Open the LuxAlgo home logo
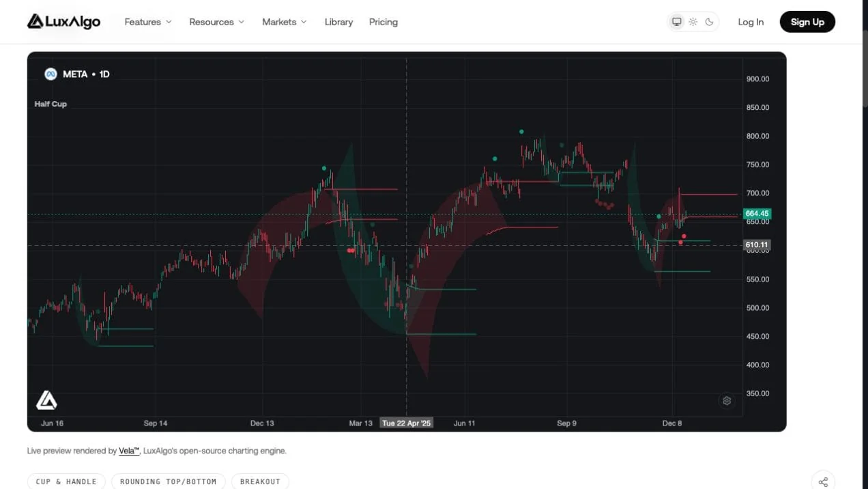Screen dimensions: 868x489 [x=63, y=22]
